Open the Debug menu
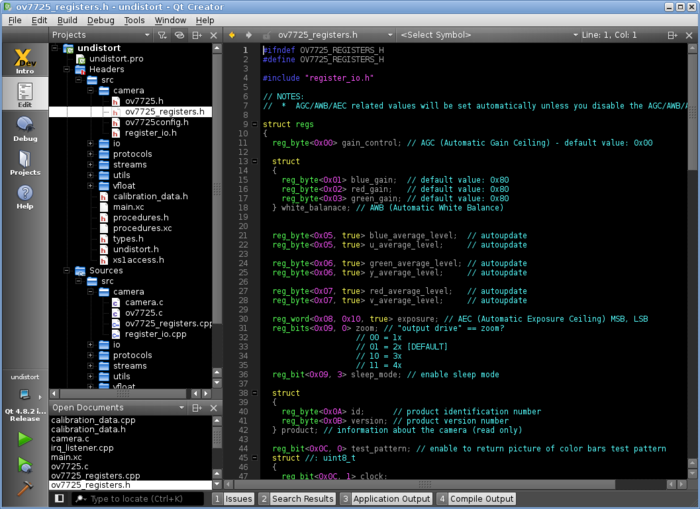The width and height of the screenshot is (700, 509). click(100, 20)
